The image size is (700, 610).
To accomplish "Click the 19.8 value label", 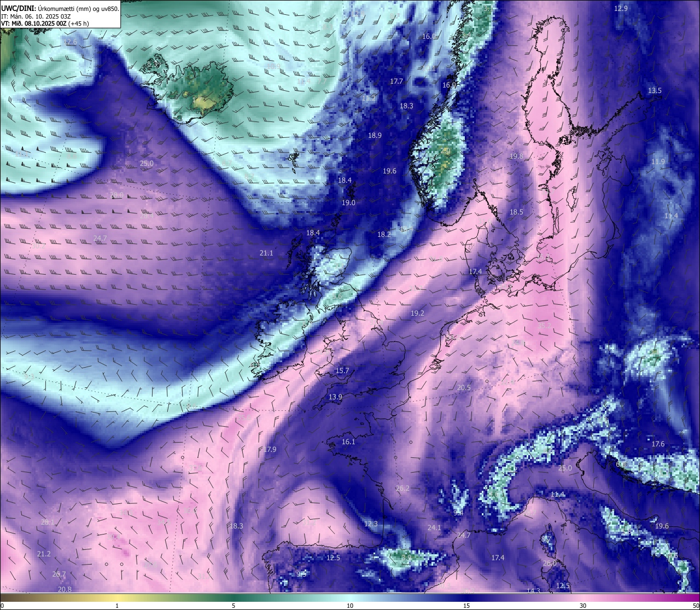I will pos(516,156).
